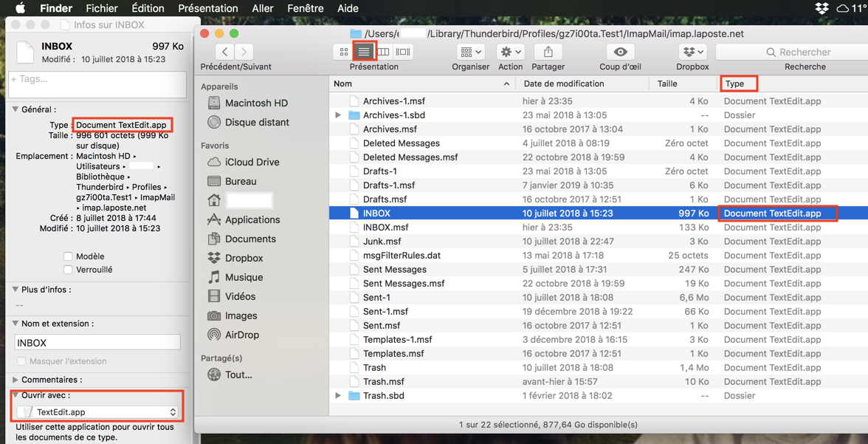Expand the Archives-1.sbd folder
Screen dimensions: 868x444
point(338,115)
